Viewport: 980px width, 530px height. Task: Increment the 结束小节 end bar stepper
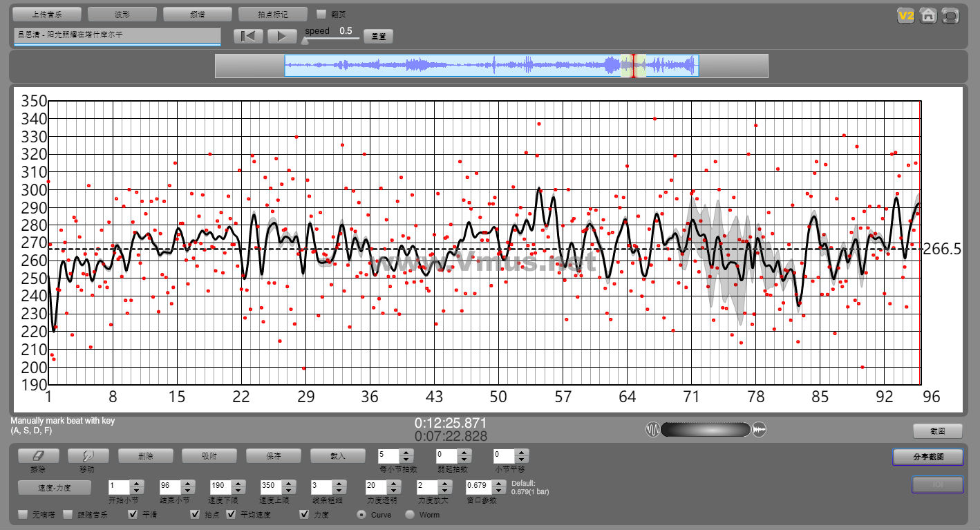click(x=187, y=483)
